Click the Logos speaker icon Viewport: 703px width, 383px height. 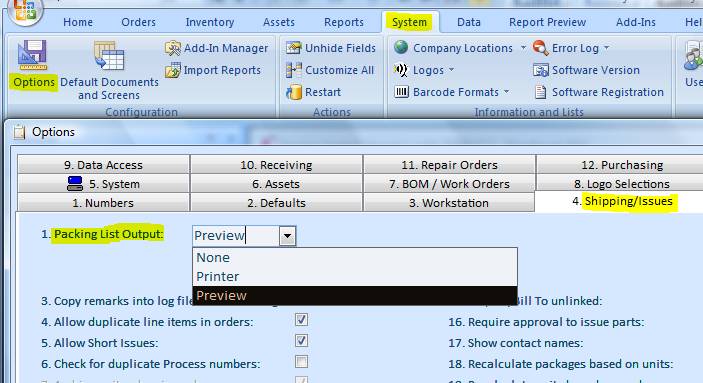point(401,70)
